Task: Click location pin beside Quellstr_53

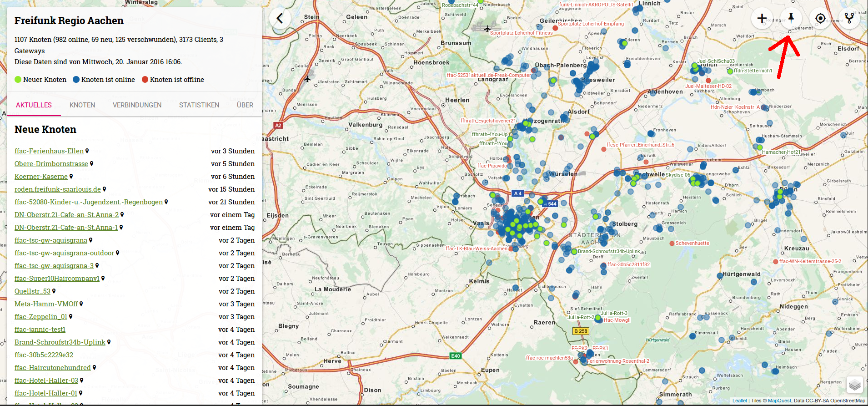Action: (54, 291)
